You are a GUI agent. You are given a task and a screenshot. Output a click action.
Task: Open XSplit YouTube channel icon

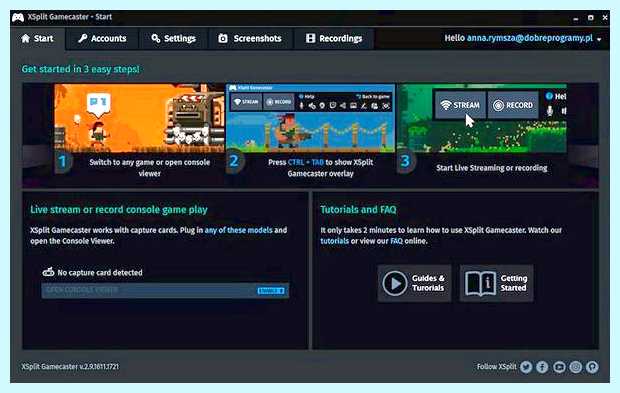click(x=559, y=367)
